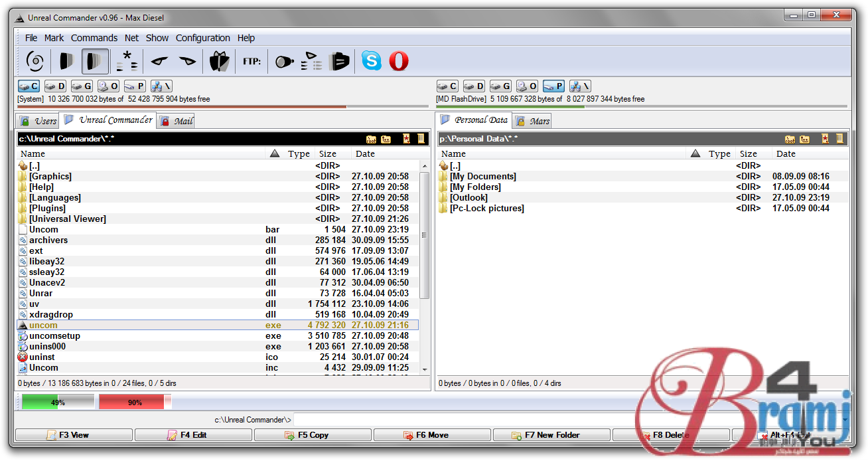Click the history list icon in left panel
Screen dimensions: 868x461
tap(421, 139)
